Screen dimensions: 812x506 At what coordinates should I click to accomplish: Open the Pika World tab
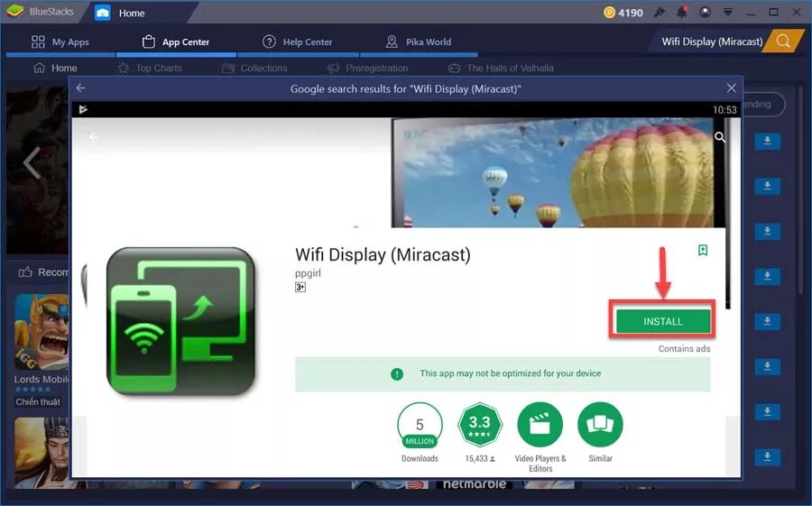(x=419, y=42)
